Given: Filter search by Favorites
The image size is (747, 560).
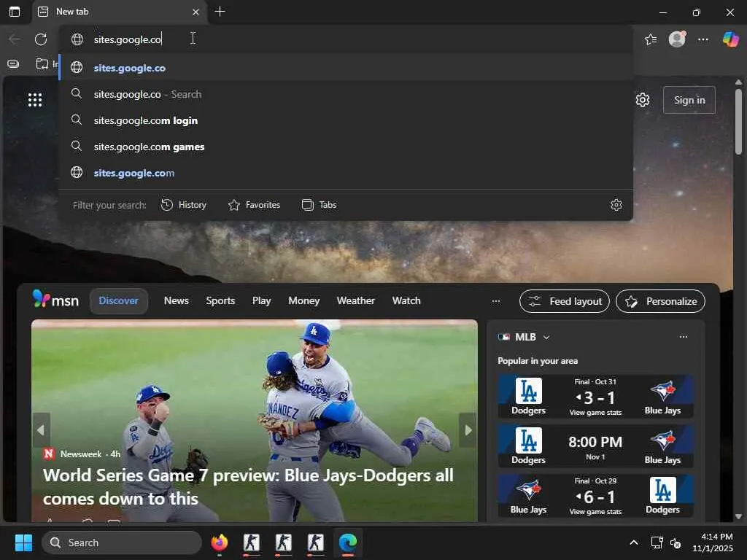Looking at the screenshot, I should 255,205.
